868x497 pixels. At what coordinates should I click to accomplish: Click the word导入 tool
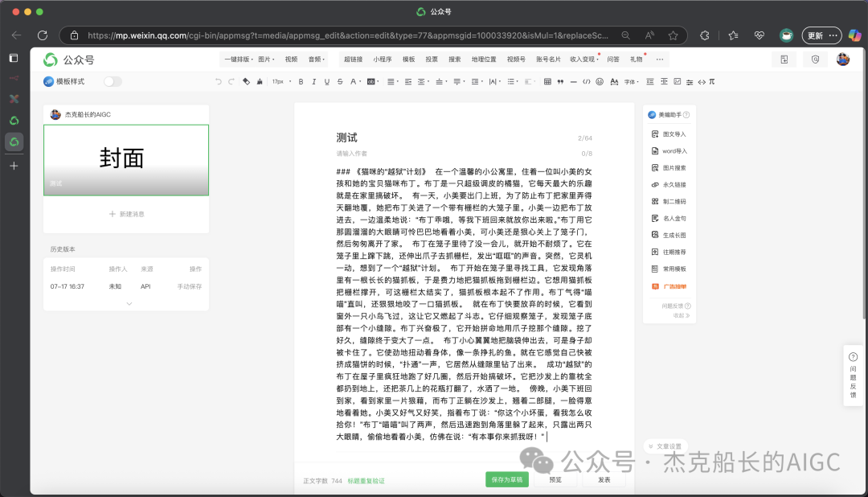(669, 150)
